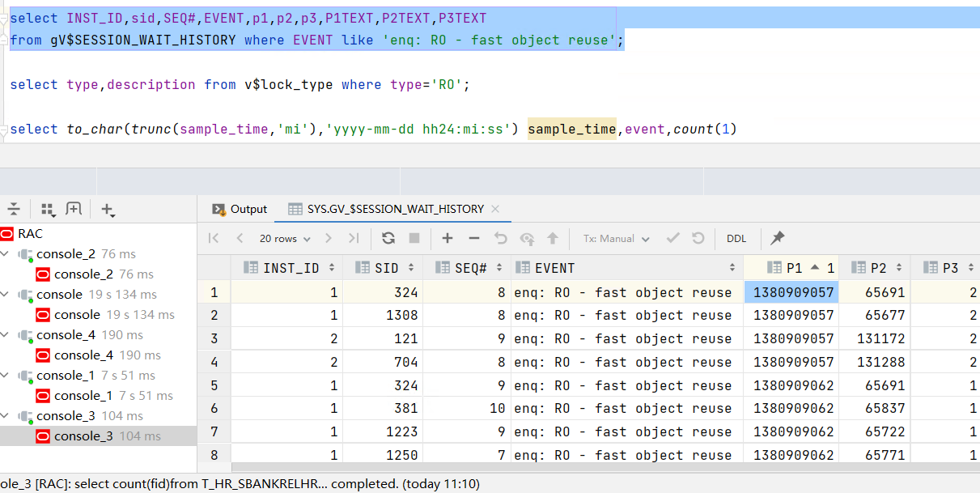
Task: Open the Tx: Manual transaction mode dropdown
Action: click(x=616, y=239)
